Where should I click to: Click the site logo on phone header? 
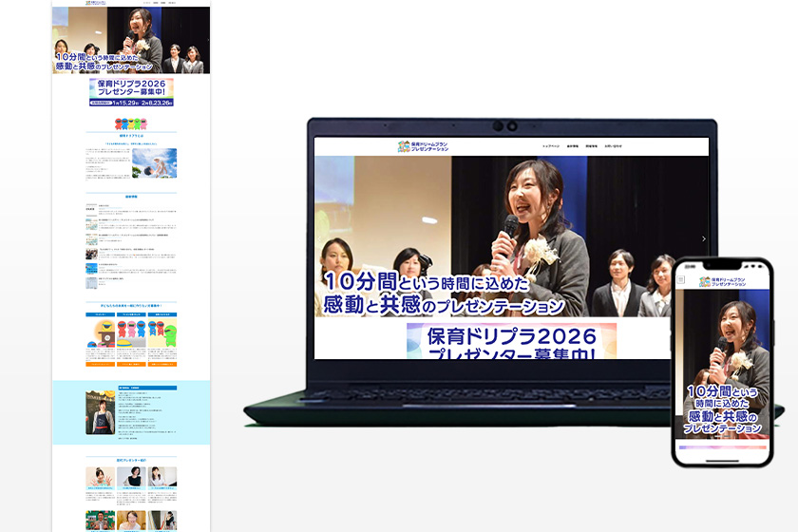coord(726,281)
